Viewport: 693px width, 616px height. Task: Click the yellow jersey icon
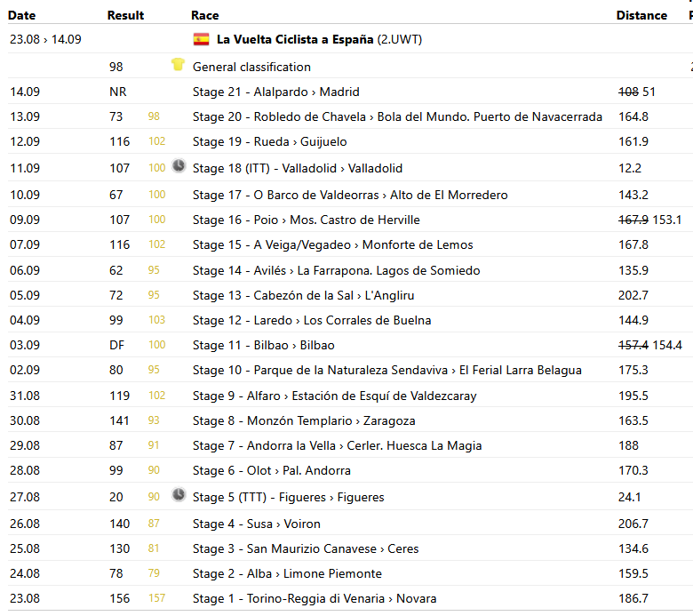tap(178, 66)
